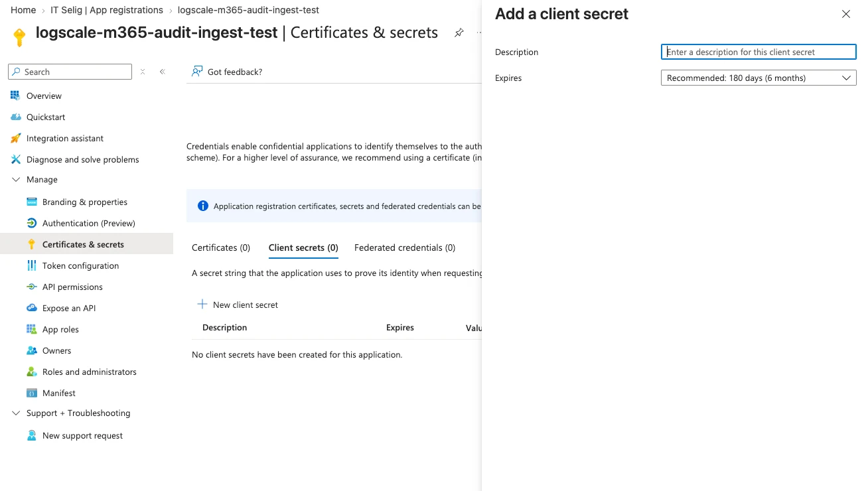Open Token configuration page
868x491 pixels.
click(81, 265)
